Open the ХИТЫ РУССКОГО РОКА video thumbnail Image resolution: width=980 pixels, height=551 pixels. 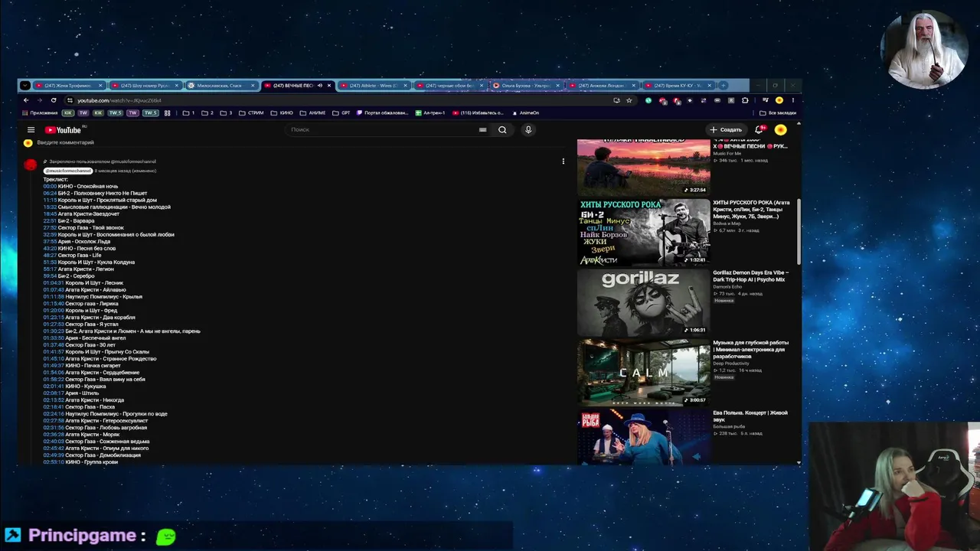point(643,232)
